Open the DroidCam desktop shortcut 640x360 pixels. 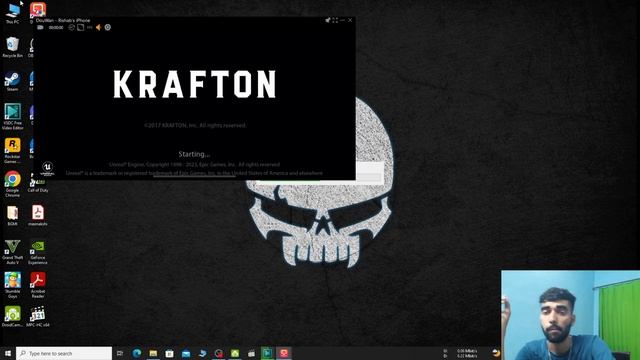coord(13,317)
